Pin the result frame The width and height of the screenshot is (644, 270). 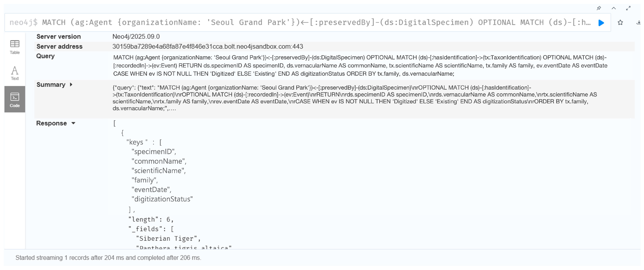pos(599,8)
